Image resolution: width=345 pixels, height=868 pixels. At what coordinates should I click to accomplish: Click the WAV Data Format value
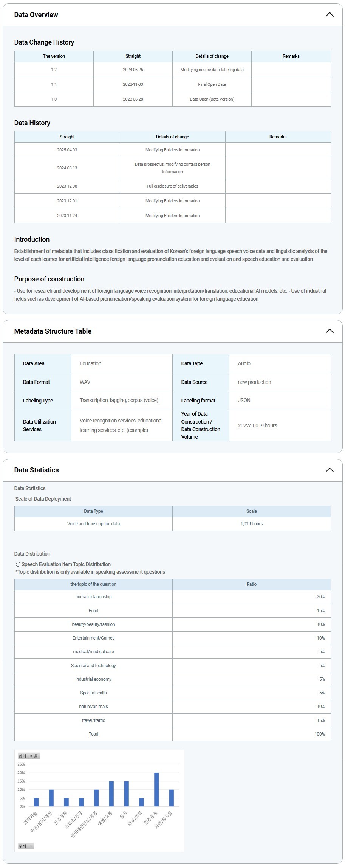click(x=85, y=382)
